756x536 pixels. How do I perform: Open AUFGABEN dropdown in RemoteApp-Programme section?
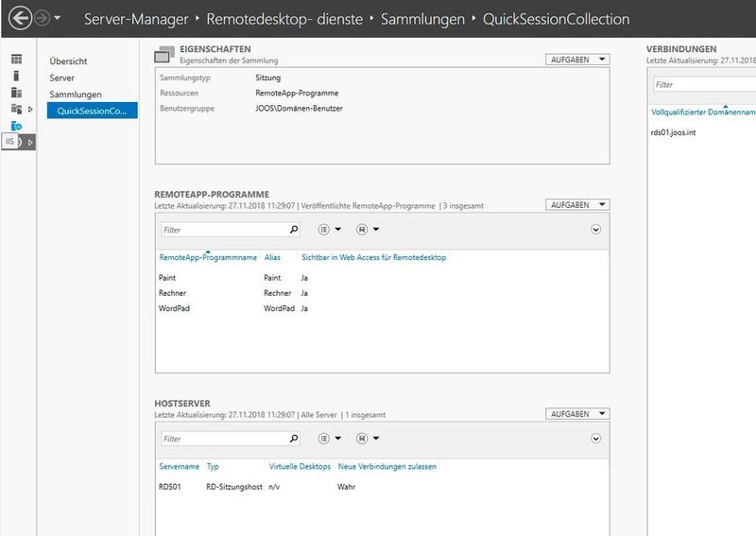point(577,204)
